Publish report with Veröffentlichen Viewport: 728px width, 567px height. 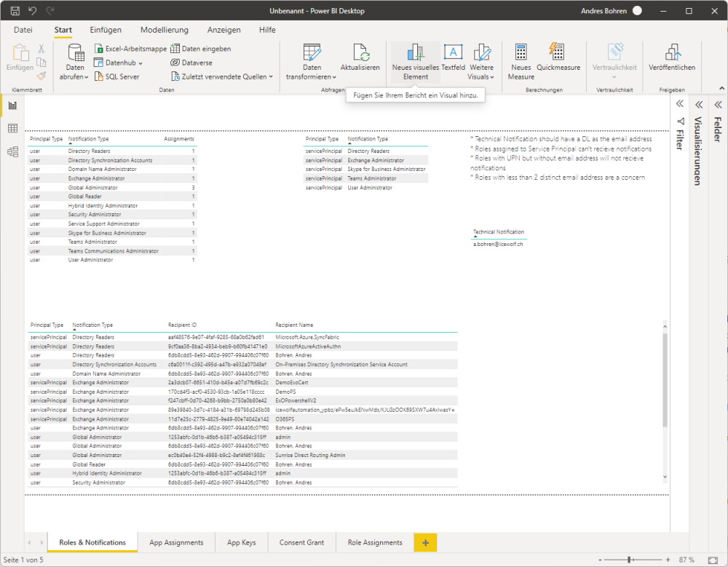pos(672,58)
